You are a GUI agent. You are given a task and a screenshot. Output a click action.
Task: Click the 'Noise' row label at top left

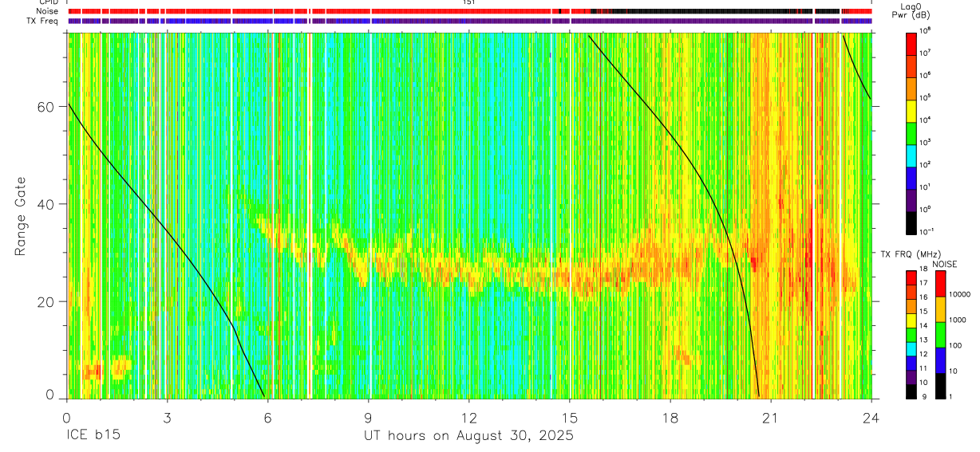[46, 11]
